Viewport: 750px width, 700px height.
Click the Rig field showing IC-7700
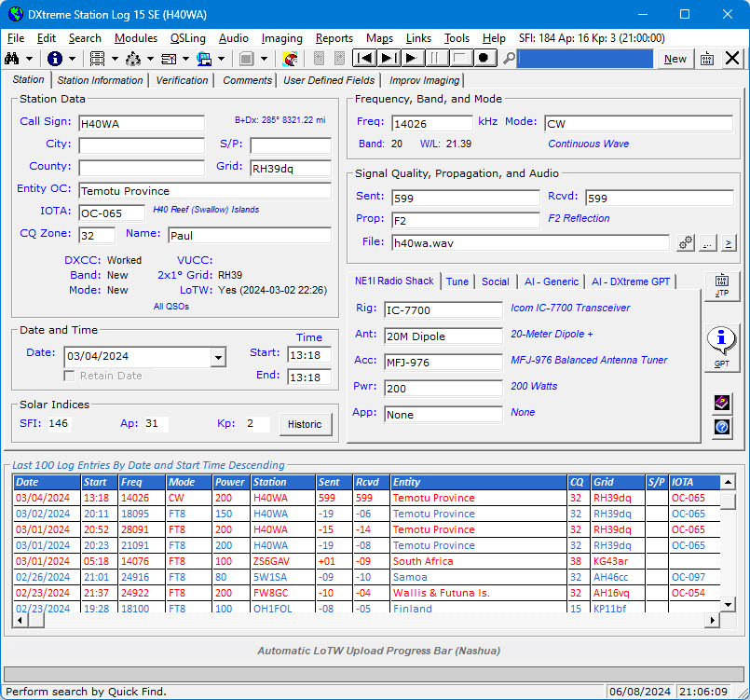point(443,310)
